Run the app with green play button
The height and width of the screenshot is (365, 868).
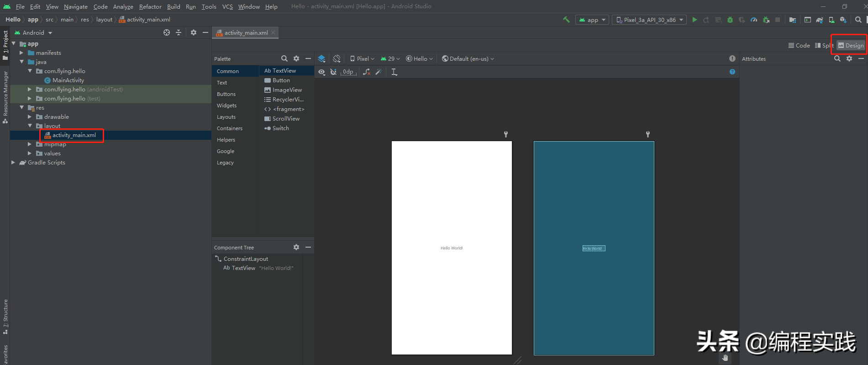click(694, 20)
